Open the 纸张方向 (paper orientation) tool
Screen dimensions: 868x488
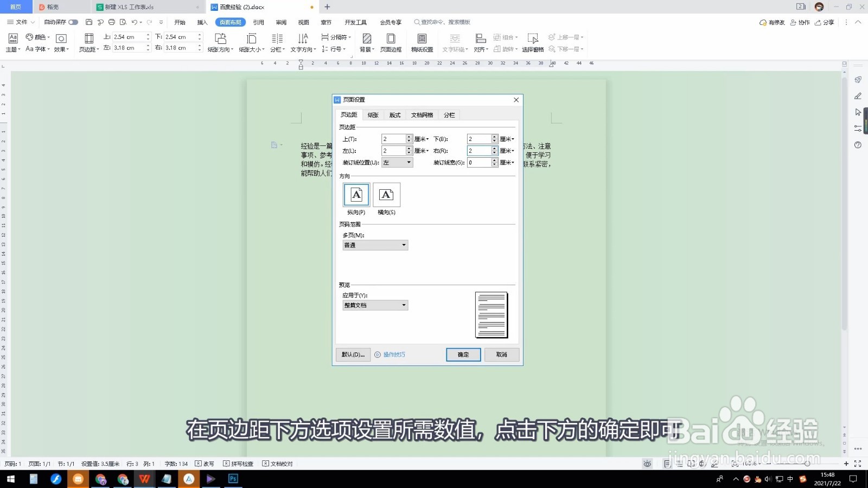click(220, 43)
